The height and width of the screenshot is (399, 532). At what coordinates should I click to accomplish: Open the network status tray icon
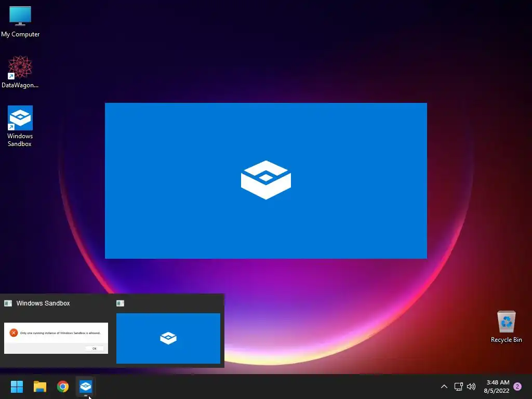(x=458, y=387)
